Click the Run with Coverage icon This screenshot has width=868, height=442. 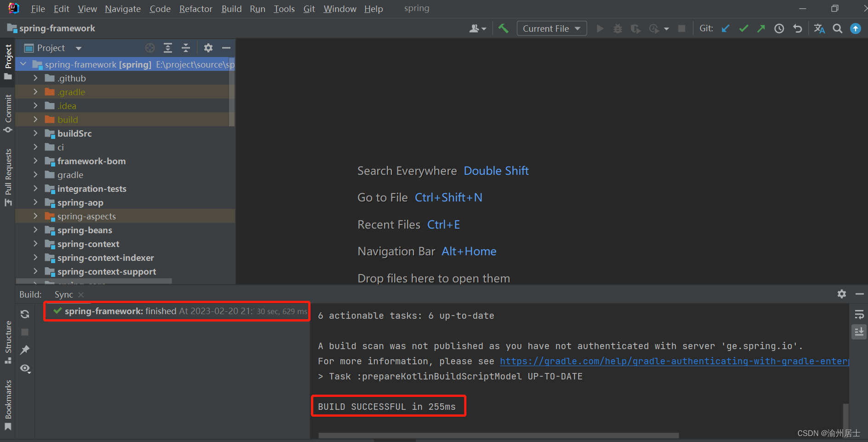(x=636, y=29)
